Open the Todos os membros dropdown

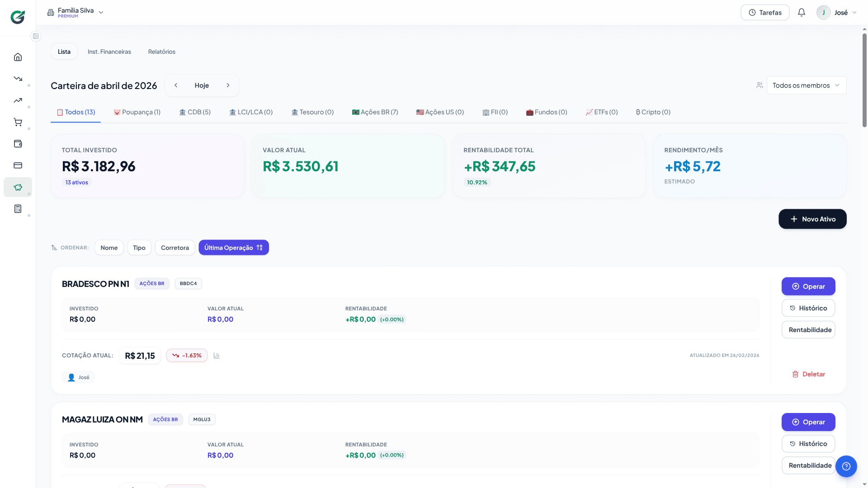807,85
